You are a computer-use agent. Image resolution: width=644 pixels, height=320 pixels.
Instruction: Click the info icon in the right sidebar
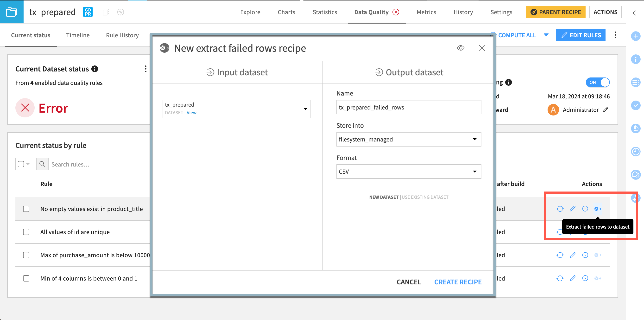point(636,59)
